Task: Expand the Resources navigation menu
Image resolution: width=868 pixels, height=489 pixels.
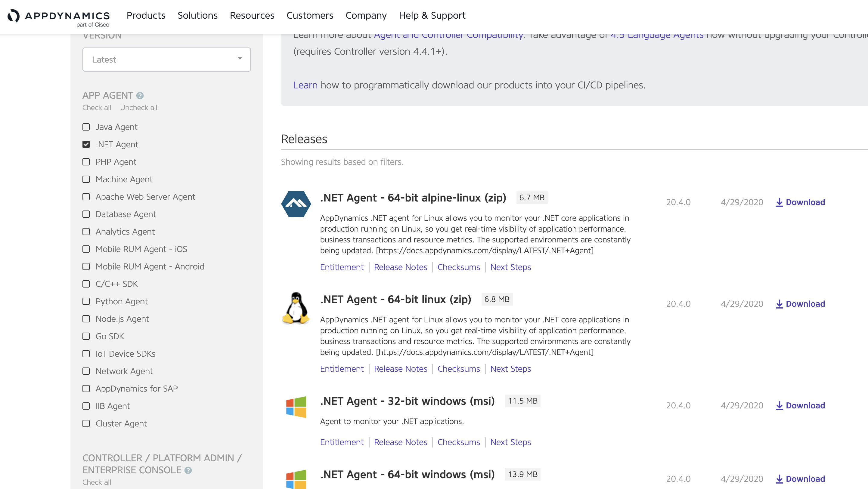Action: (x=252, y=16)
